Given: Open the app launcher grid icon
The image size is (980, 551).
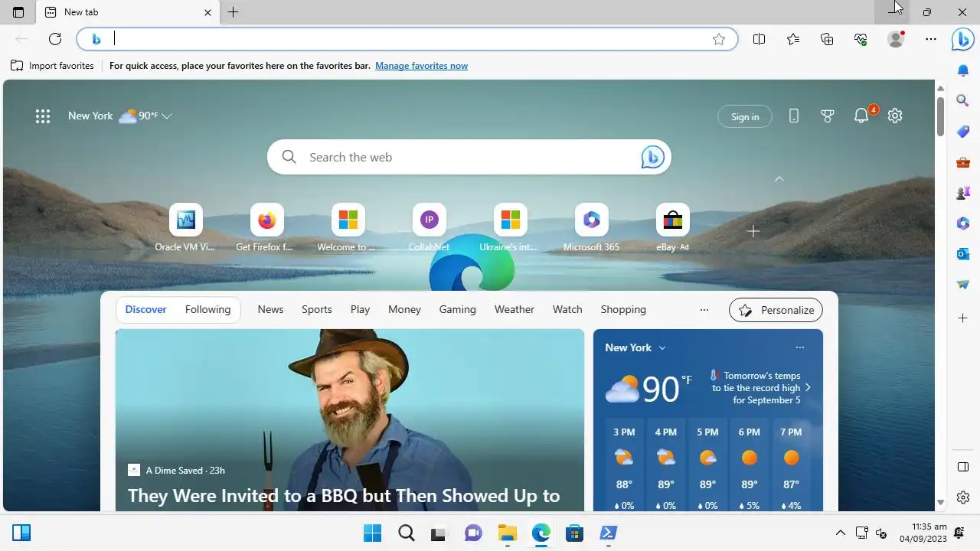Looking at the screenshot, I should [x=43, y=116].
